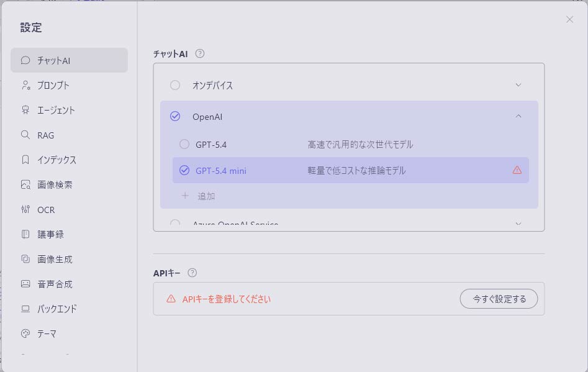The height and width of the screenshot is (372, 588).
Task: Click the 音声合成 label in sidebar
Action: [55, 284]
